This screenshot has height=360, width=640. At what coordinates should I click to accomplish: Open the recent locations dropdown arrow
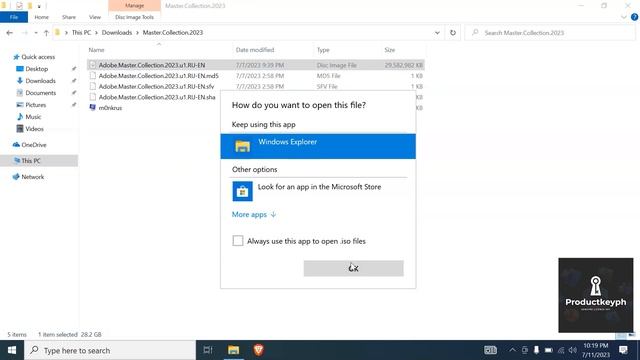click(x=36, y=33)
